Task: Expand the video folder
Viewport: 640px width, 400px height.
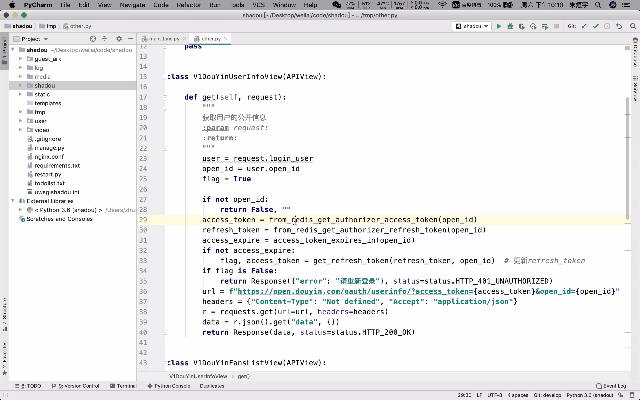Action: pos(20,130)
